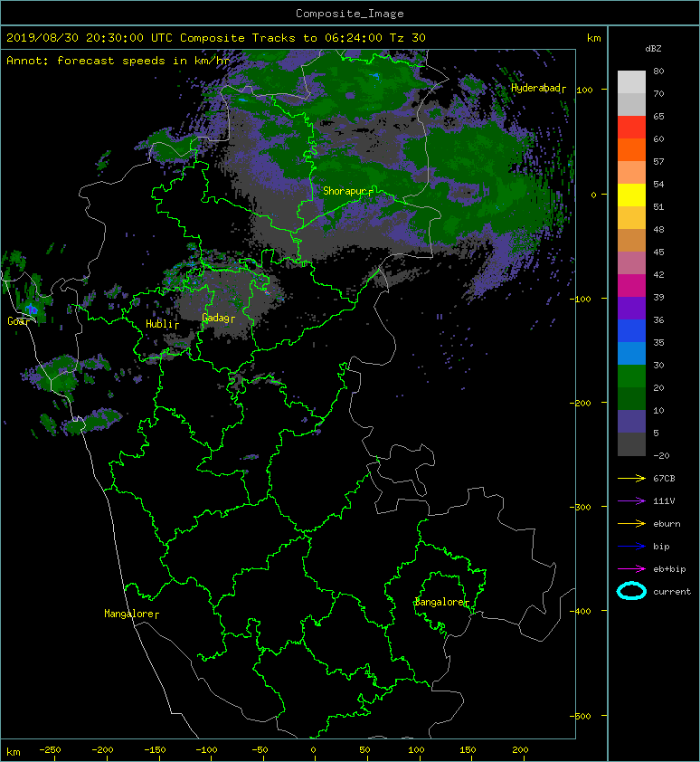This screenshot has height=762, width=700.
Task: Select the bright yellow swatch in dBZ scale
Action: pyautogui.click(x=631, y=195)
